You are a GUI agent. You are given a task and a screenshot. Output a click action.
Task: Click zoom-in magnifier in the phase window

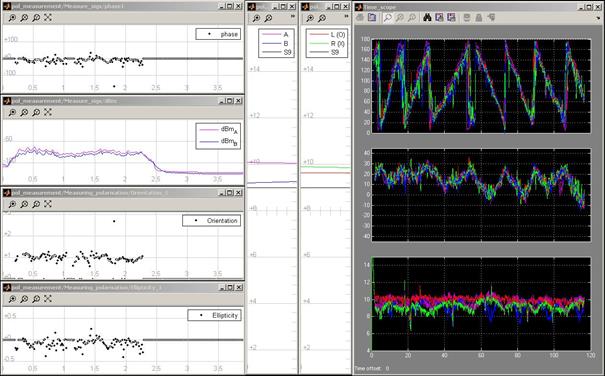pos(12,18)
